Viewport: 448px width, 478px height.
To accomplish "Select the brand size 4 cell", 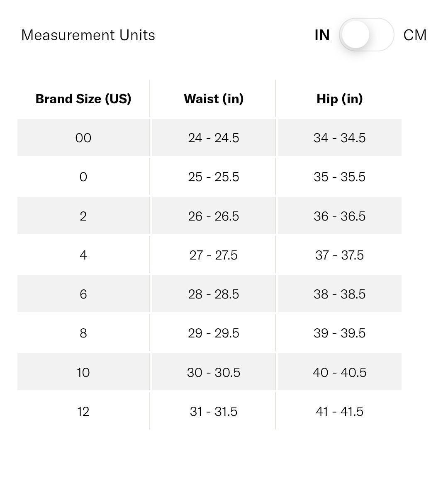I will pos(83,255).
